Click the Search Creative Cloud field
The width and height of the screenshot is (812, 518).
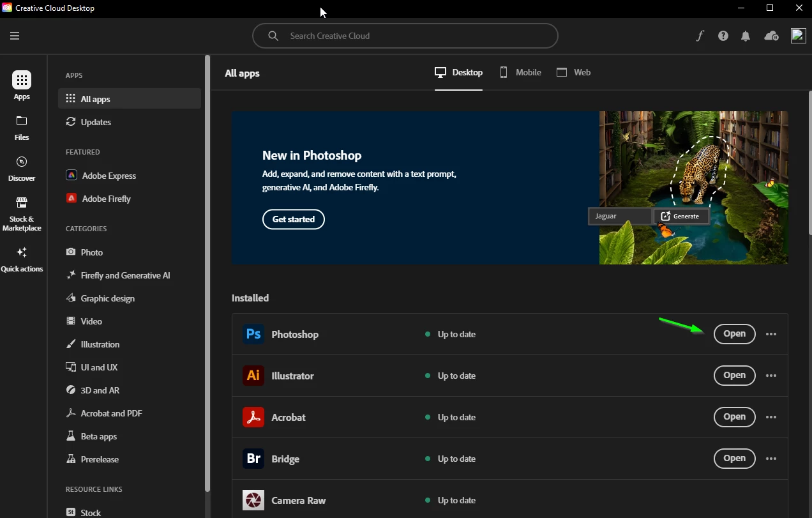(405, 36)
